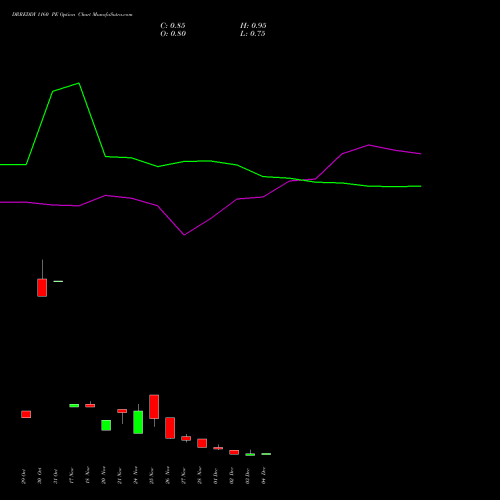Click the tall green candle above 24 Nov

[138, 422]
